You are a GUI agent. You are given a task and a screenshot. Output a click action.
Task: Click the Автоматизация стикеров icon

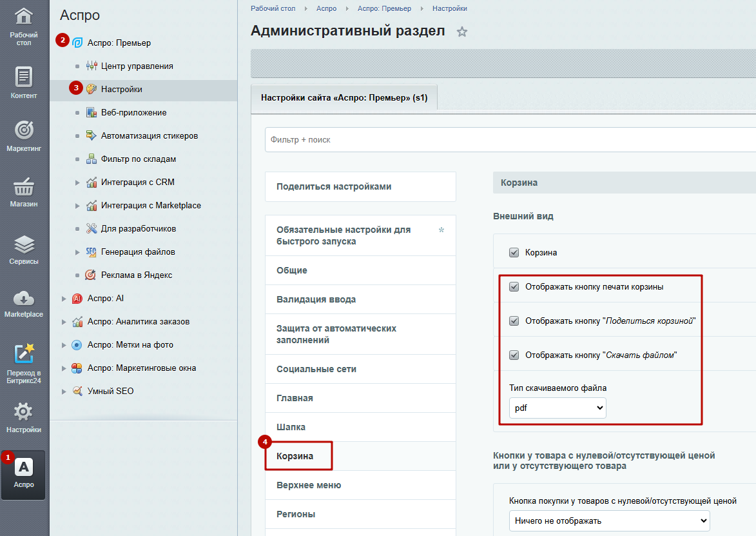(x=92, y=135)
